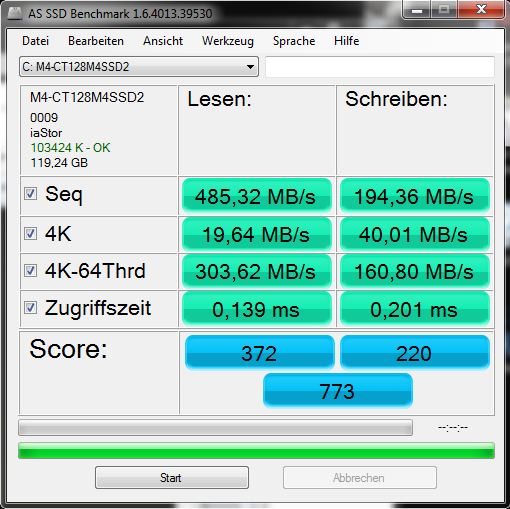
Task: Select the C: M4-CT128M4SSD2 drive combo box
Action: (139, 67)
